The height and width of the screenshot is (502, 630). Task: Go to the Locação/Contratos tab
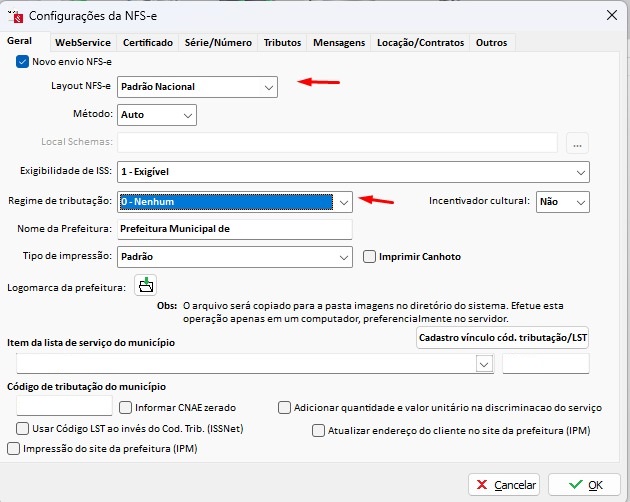click(419, 43)
